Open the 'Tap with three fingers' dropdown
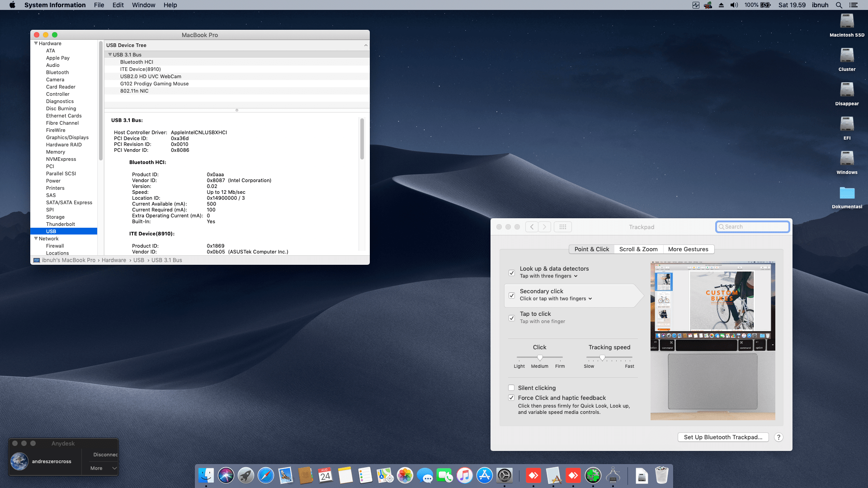868x488 pixels. (x=549, y=276)
